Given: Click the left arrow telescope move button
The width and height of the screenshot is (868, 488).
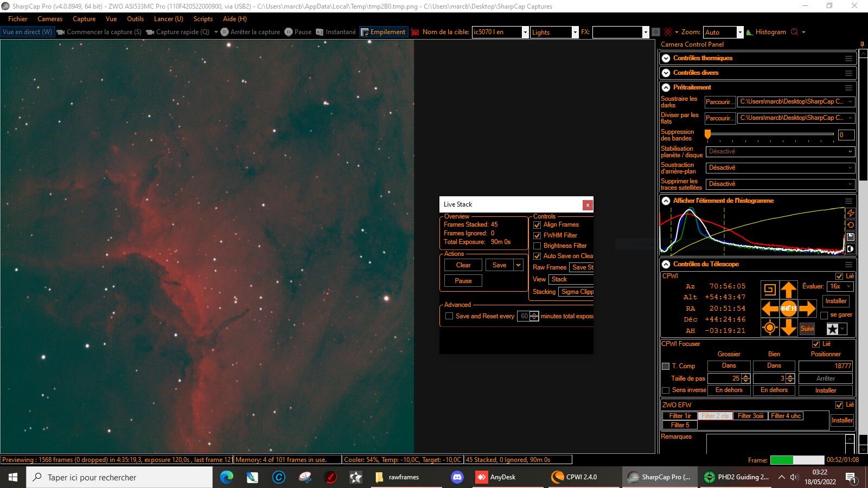Looking at the screenshot, I should coord(770,309).
